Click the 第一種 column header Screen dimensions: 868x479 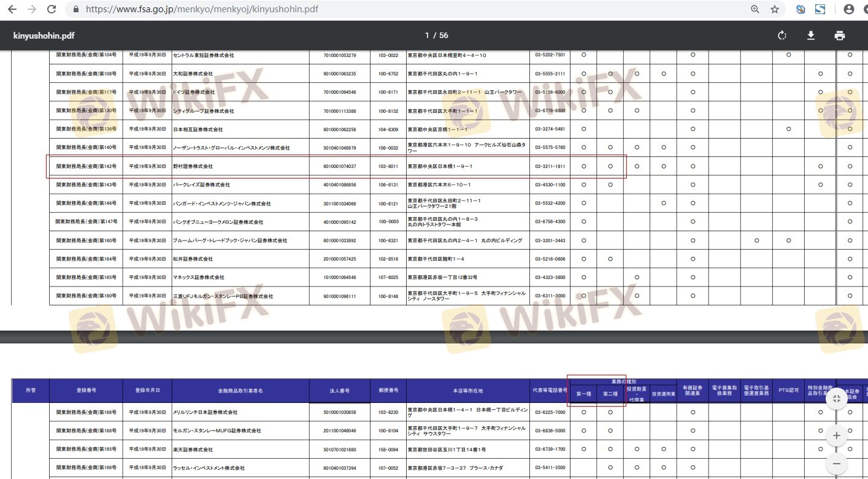[583, 394]
